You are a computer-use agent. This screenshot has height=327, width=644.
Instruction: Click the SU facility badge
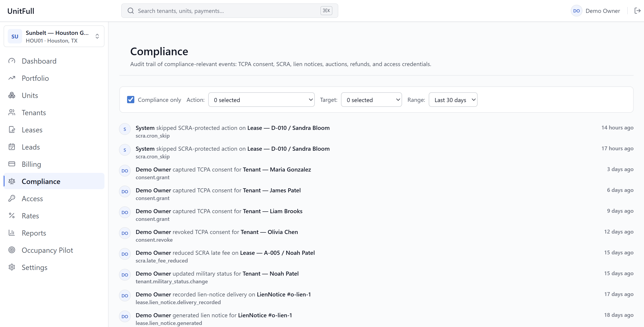pyautogui.click(x=15, y=36)
